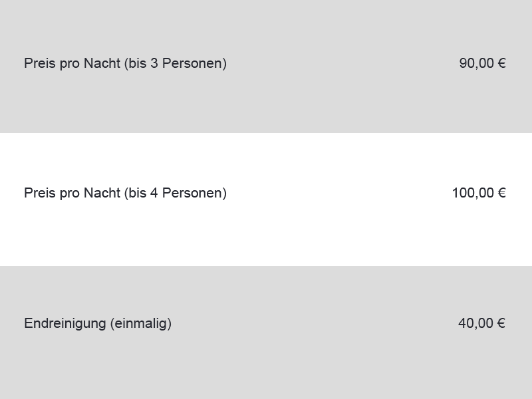
Task: Select the 'Preis pro Nacht (bis 4 Personen)' label
Action: tap(125, 193)
